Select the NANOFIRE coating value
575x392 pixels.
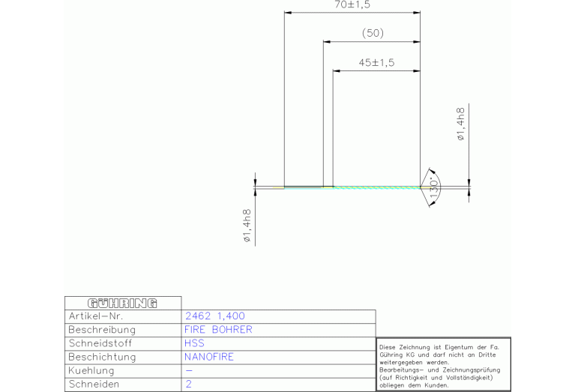pyautogui.click(x=209, y=357)
